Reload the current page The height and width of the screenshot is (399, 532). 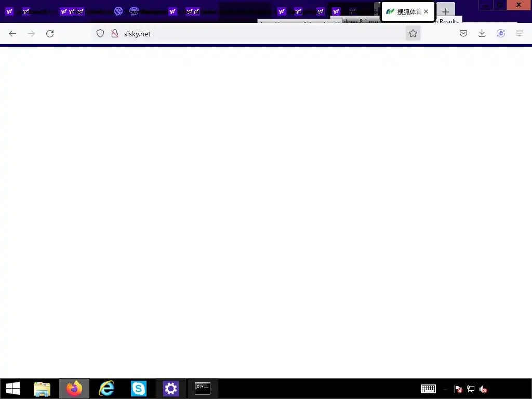click(x=50, y=34)
